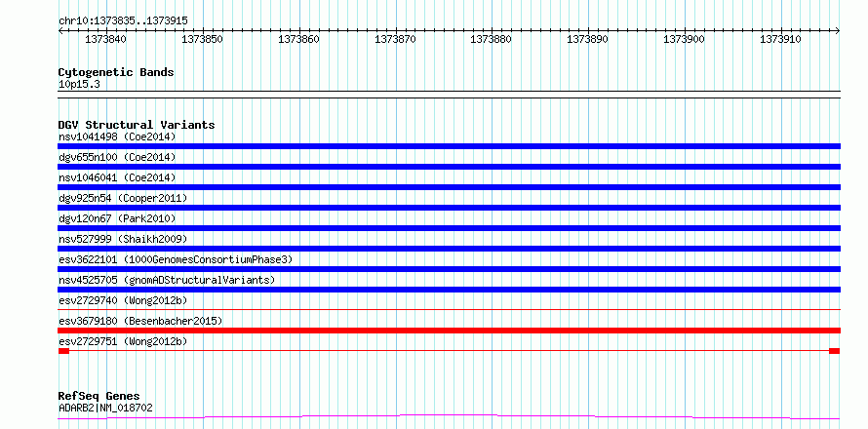Click the left red block of esv2729751
This screenshot has height=429, width=868.
63,351
